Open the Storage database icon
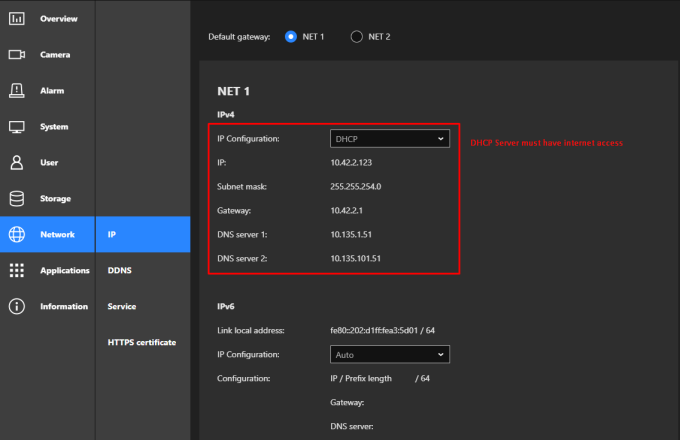The width and height of the screenshot is (680, 440). (x=17, y=199)
